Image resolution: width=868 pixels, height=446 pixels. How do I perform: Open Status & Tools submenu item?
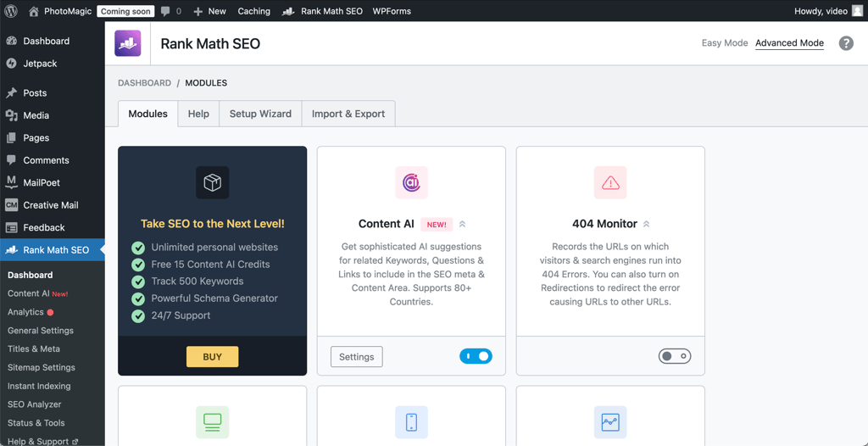[x=36, y=423]
